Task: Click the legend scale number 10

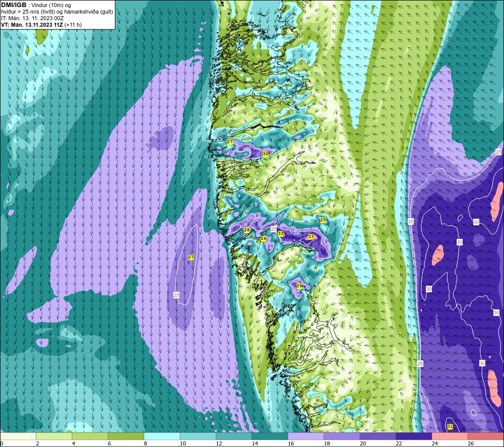Action: (183, 443)
